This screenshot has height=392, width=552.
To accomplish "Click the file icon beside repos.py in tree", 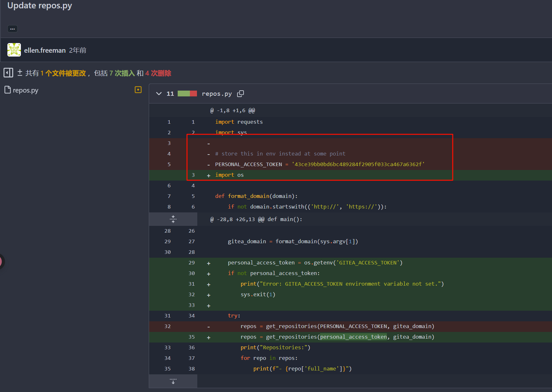I will tap(7, 90).
